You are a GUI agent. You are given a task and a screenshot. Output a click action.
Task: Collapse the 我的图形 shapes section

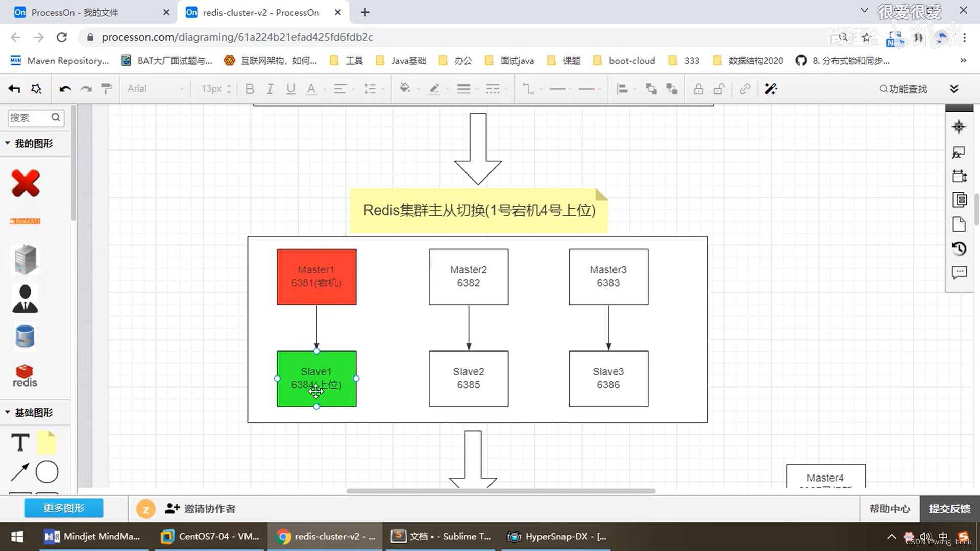tap(7, 143)
